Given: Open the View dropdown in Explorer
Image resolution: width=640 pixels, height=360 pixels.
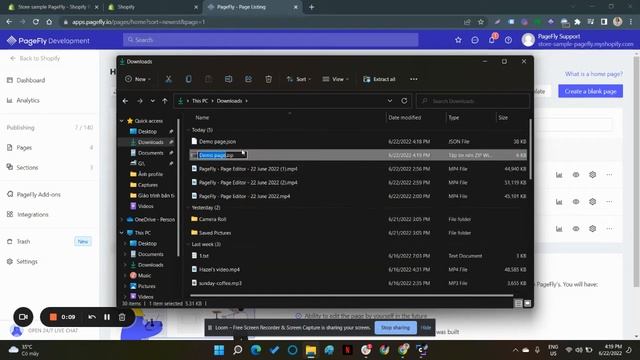Looking at the screenshot, I should point(336,79).
